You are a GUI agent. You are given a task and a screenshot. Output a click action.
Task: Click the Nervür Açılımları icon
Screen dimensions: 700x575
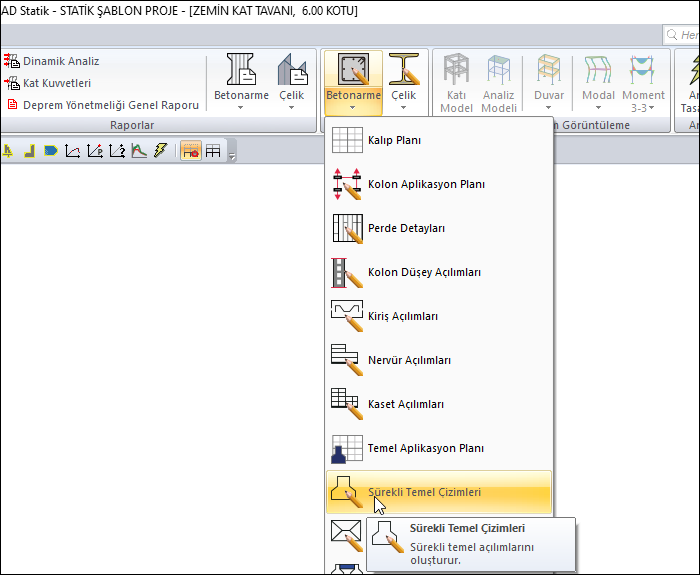click(346, 360)
